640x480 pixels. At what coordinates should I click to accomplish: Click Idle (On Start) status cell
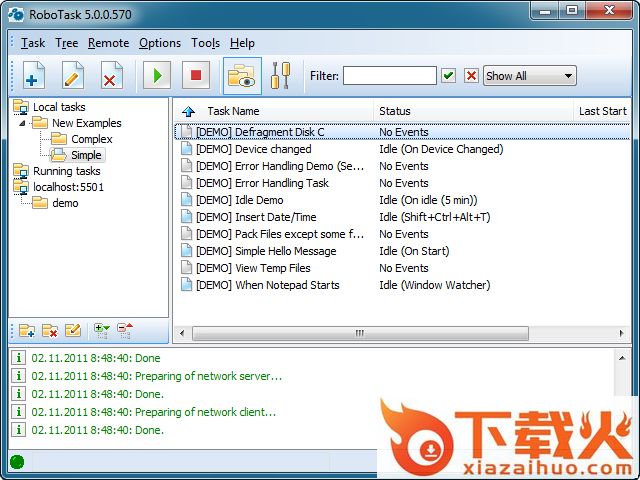(x=414, y=251)
